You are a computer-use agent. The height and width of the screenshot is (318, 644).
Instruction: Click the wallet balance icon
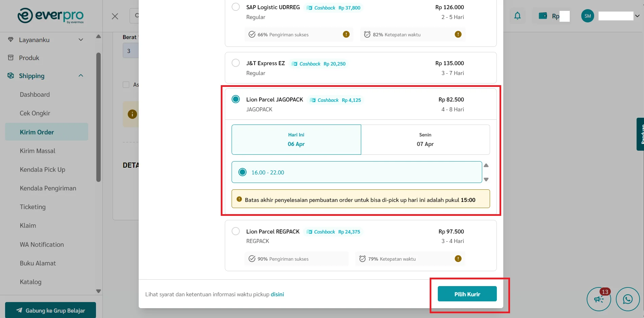pyautogui.click(x=543, y=16)
